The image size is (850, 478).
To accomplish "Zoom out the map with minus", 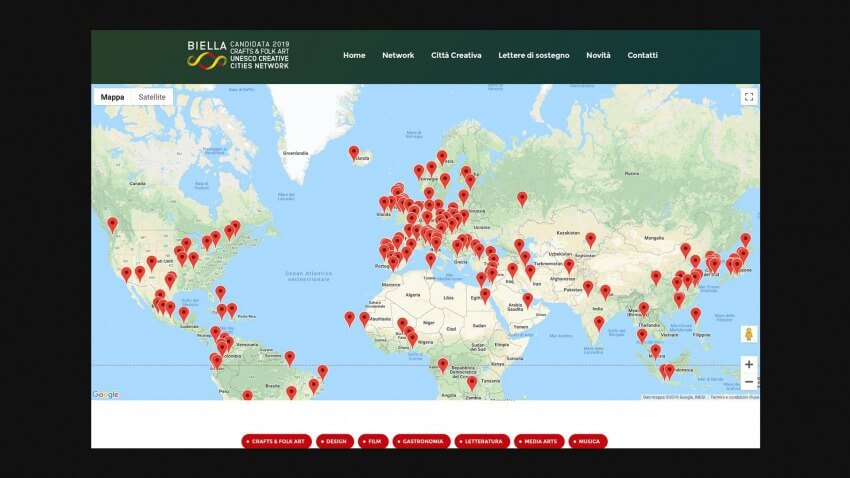I will coord(749,382).
